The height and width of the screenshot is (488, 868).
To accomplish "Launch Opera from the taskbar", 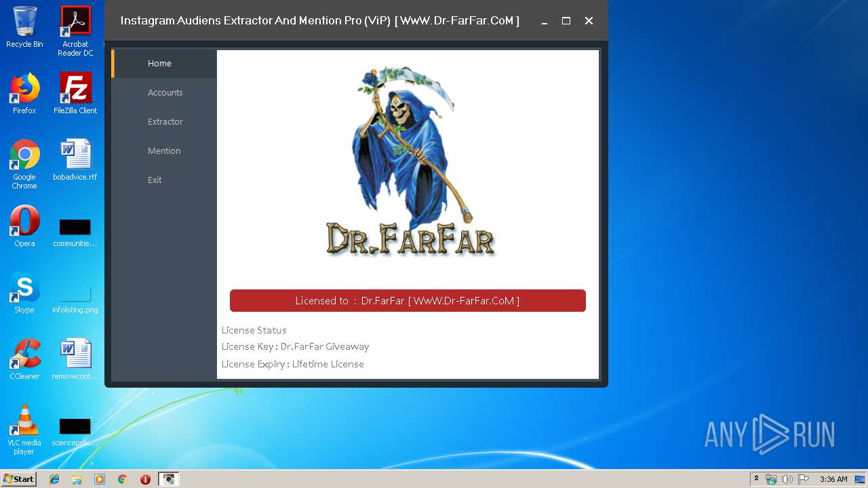I will pos(145,479).
